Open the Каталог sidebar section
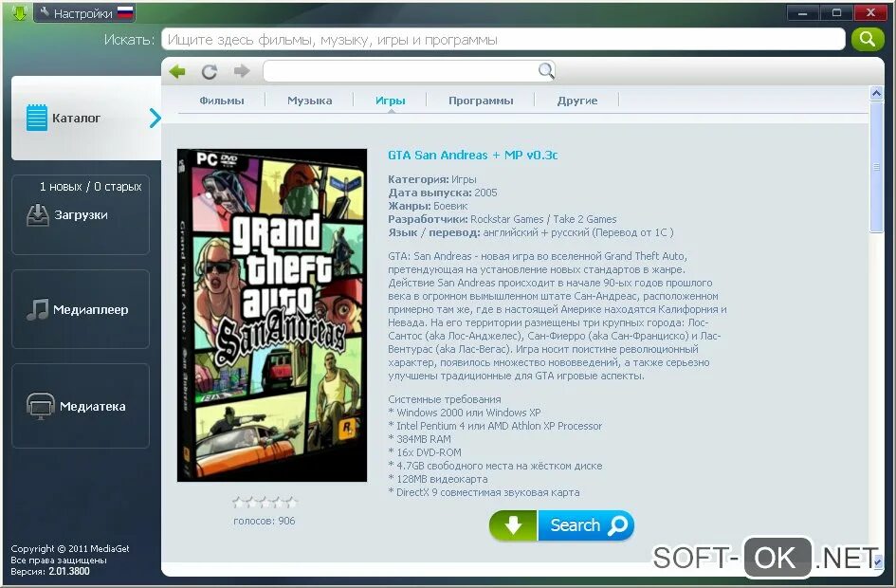The width and height of the screenshot is (896, 588). coord(85,118)
